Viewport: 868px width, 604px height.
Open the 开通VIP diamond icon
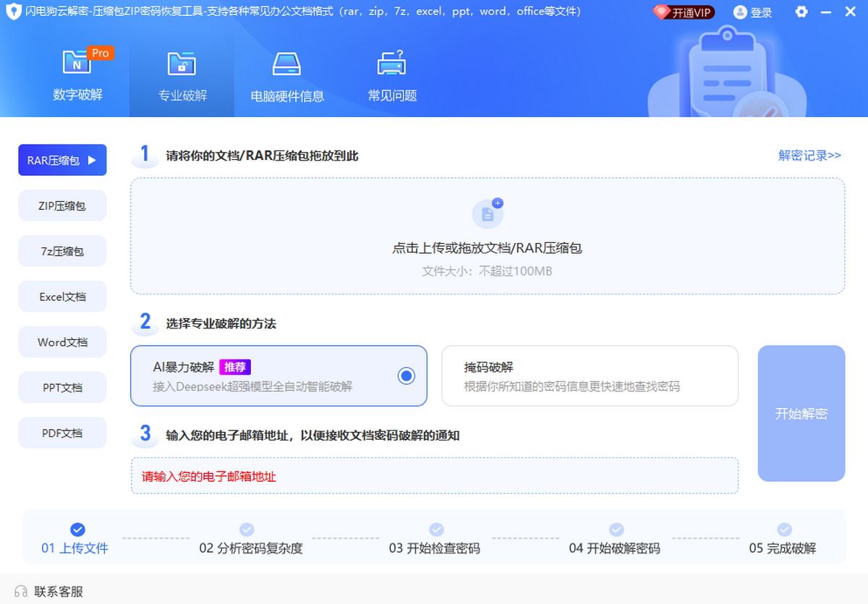click(x=663, y=12)
